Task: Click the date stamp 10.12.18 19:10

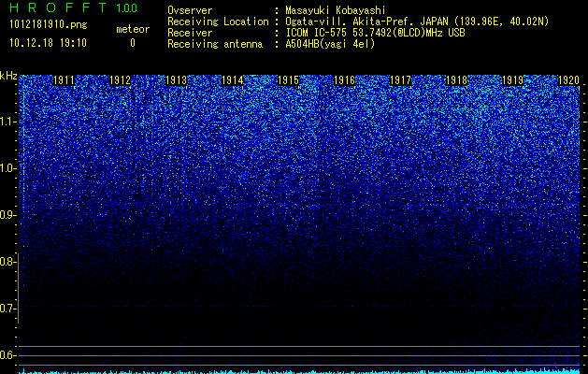Action: (48, 43)
